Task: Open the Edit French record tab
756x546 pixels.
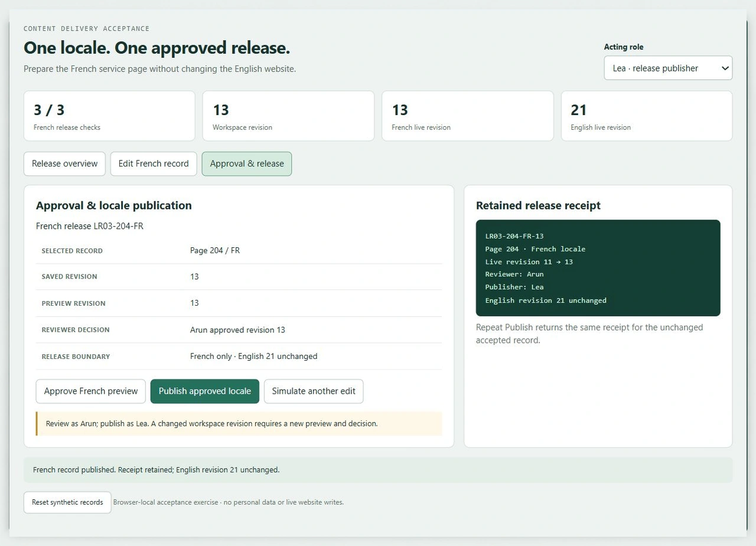Action: click(154, 164)
